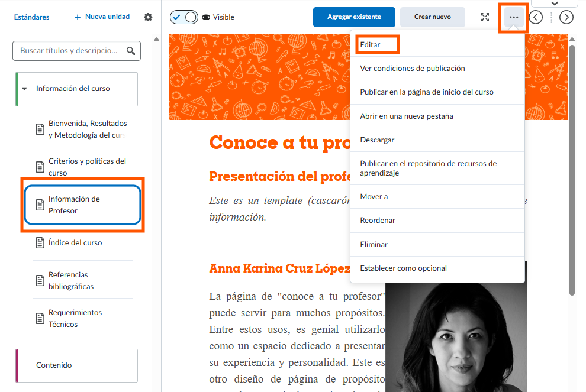Expand the Contenido unit
Screen dimensions: 586x392
tap(76, 365)
